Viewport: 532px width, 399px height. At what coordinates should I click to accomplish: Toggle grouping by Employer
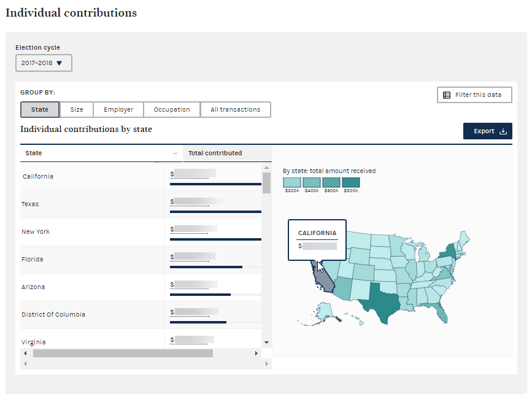(118, 110)
